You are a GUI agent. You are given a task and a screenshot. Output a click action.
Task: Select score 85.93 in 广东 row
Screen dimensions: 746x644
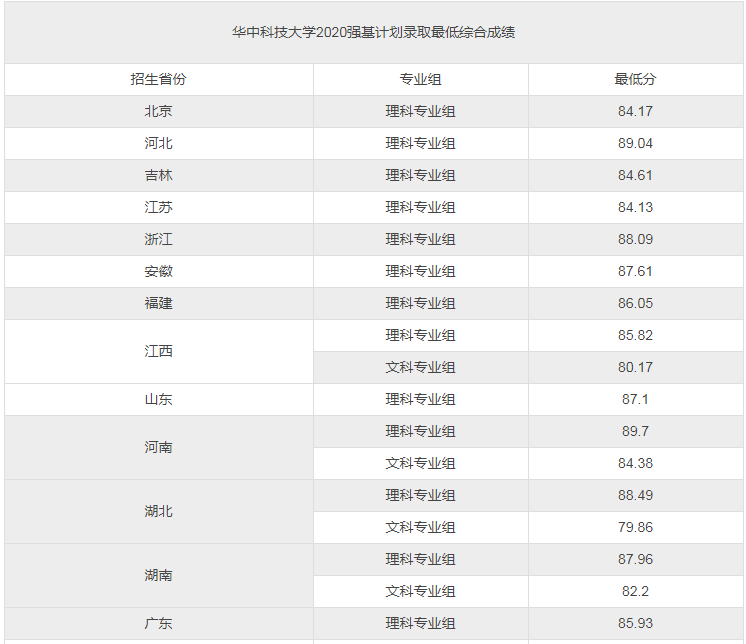coord(635,623)
